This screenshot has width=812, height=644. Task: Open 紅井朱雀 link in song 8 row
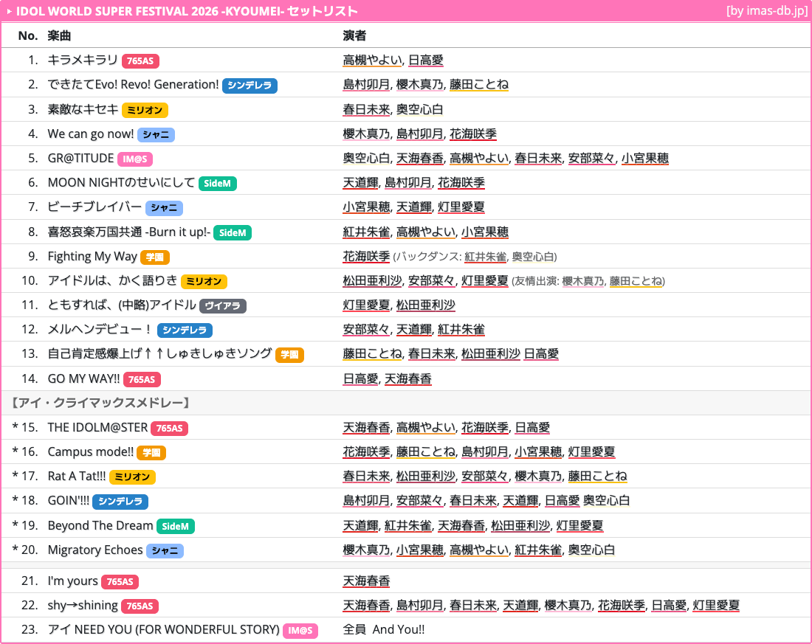tap(366, 232)
